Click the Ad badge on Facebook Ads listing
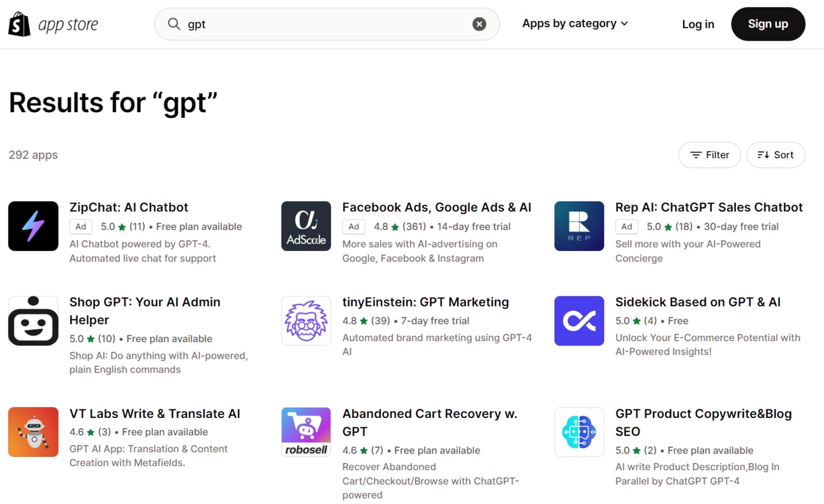Image resolution: width=824 pixels, height=504 pixels. point(354,226)
